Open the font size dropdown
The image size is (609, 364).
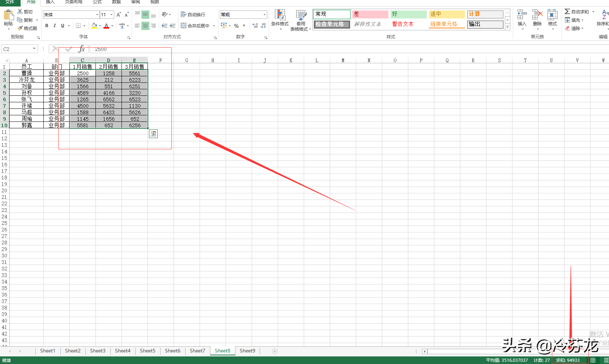(x=112, y=15)
